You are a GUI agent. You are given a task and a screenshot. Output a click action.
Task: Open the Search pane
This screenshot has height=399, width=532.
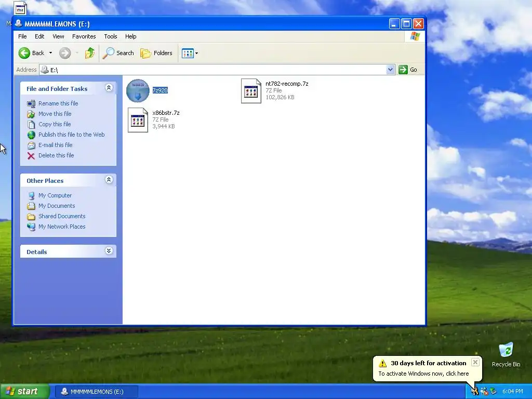click(x=118, y=53)
